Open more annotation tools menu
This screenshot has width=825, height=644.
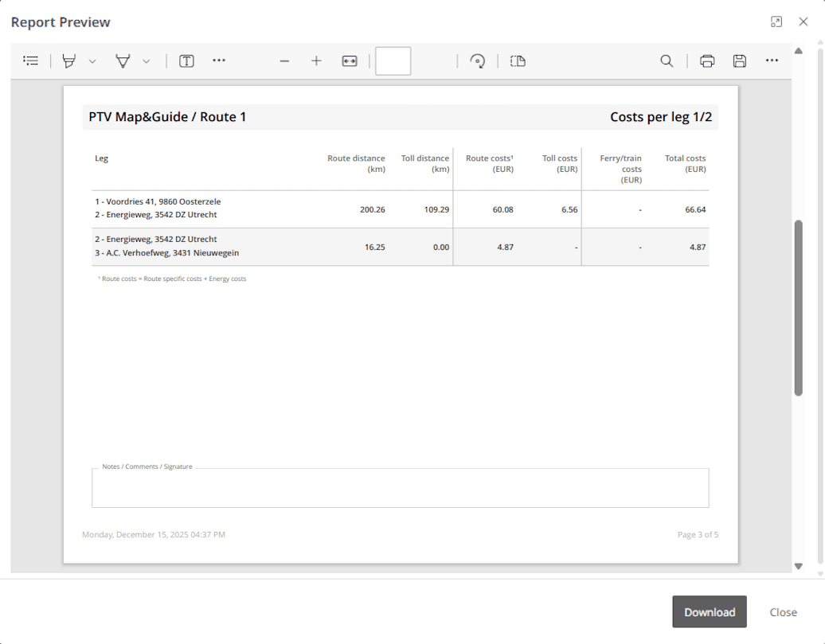(219, 60)
